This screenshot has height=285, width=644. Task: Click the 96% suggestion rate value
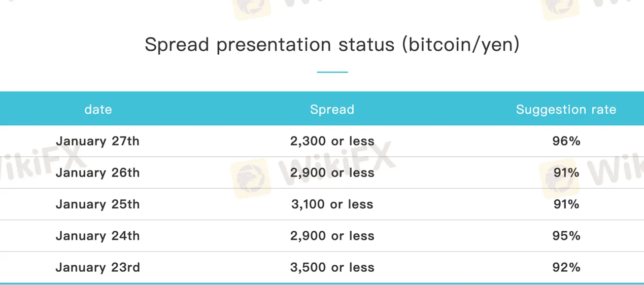(566, 141)
